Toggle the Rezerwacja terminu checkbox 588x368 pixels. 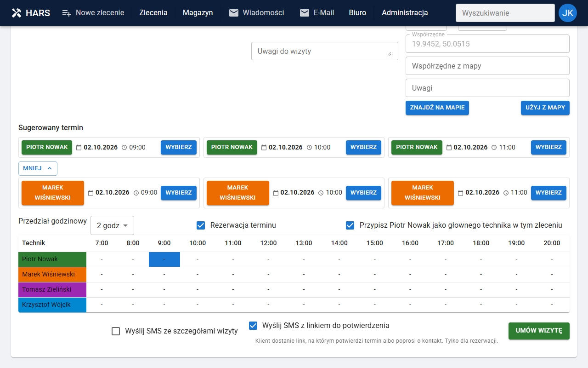200,225
